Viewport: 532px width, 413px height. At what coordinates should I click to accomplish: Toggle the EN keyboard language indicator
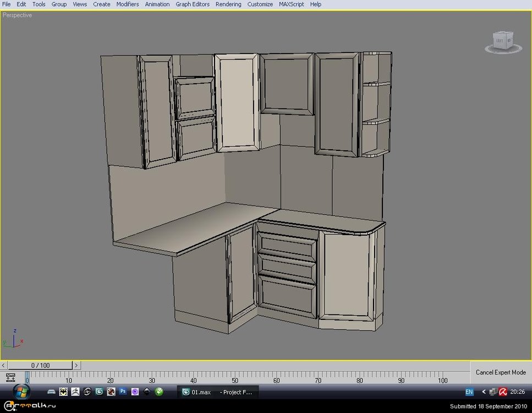click(469, 392)
